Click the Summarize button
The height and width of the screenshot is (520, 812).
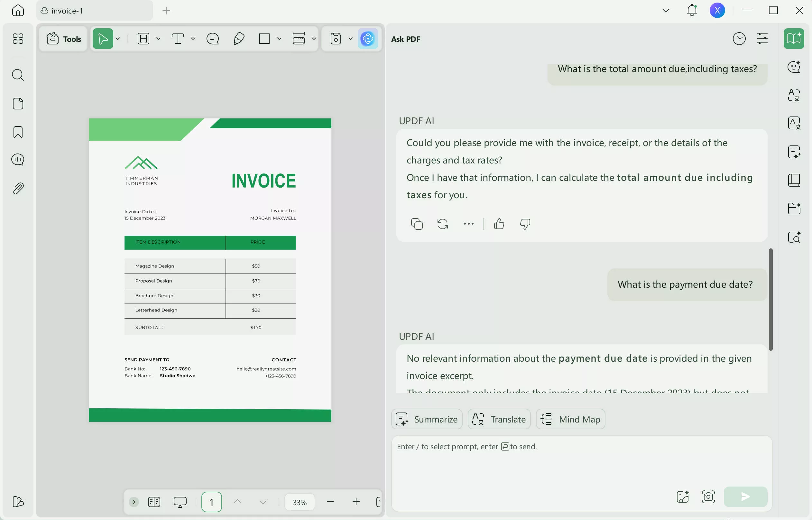[x=427, y=419]
